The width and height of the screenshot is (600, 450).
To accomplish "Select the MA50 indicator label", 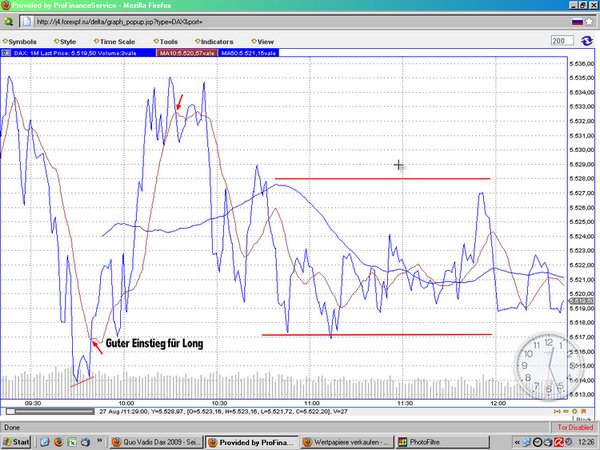I will [x=248, y=53].
